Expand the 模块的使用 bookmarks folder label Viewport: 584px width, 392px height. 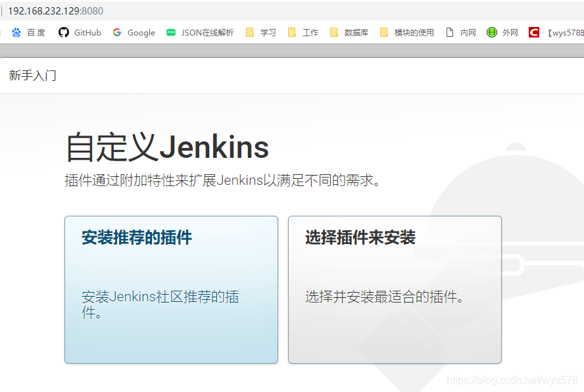coord(414,33)
